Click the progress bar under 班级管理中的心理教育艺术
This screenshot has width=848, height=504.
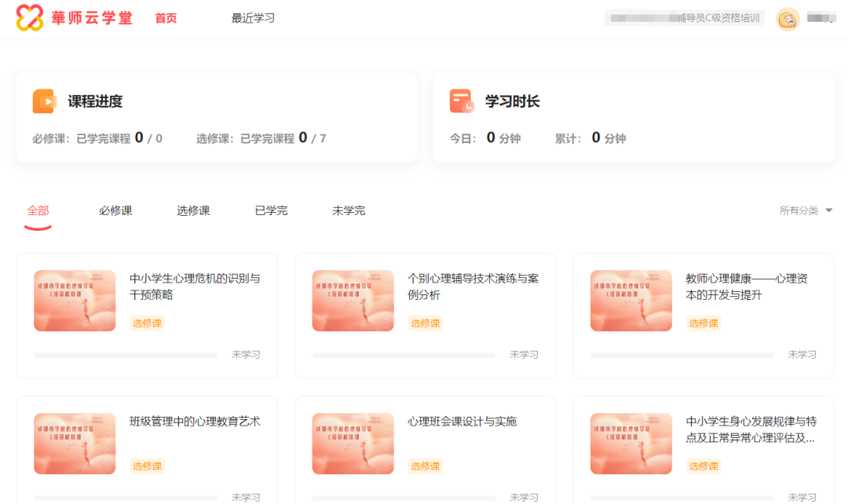click(x=126, y=497)
